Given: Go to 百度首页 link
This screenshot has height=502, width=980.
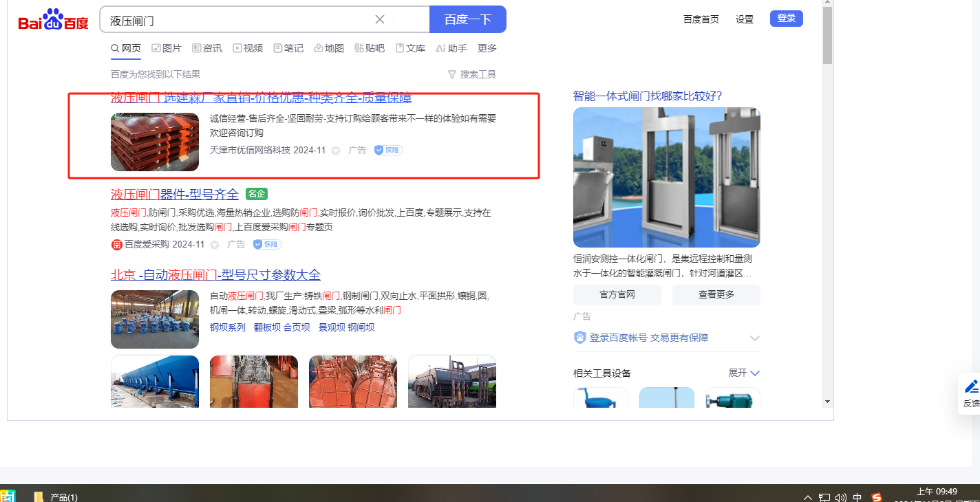Looking at the screenshot, I should tap(701, 19).
